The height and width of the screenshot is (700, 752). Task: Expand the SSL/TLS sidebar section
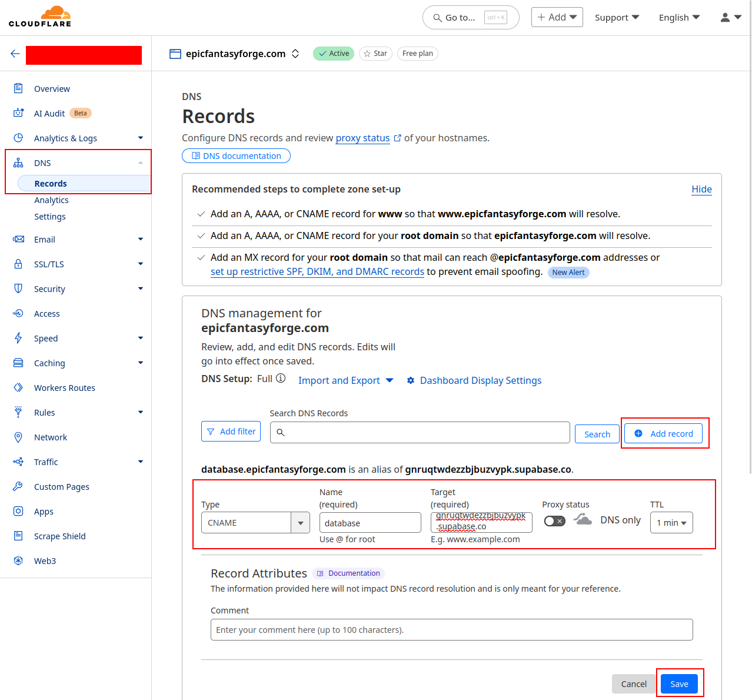tap(141, 264)
